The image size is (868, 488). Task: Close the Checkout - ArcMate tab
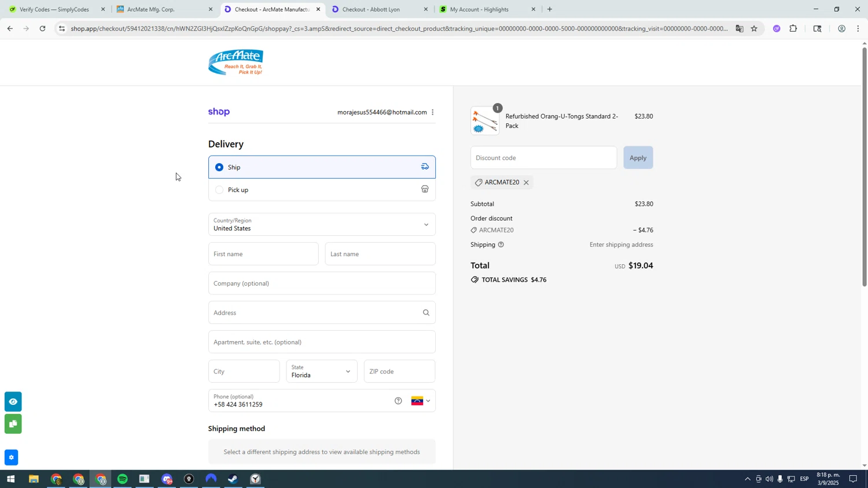click(318, 9)
